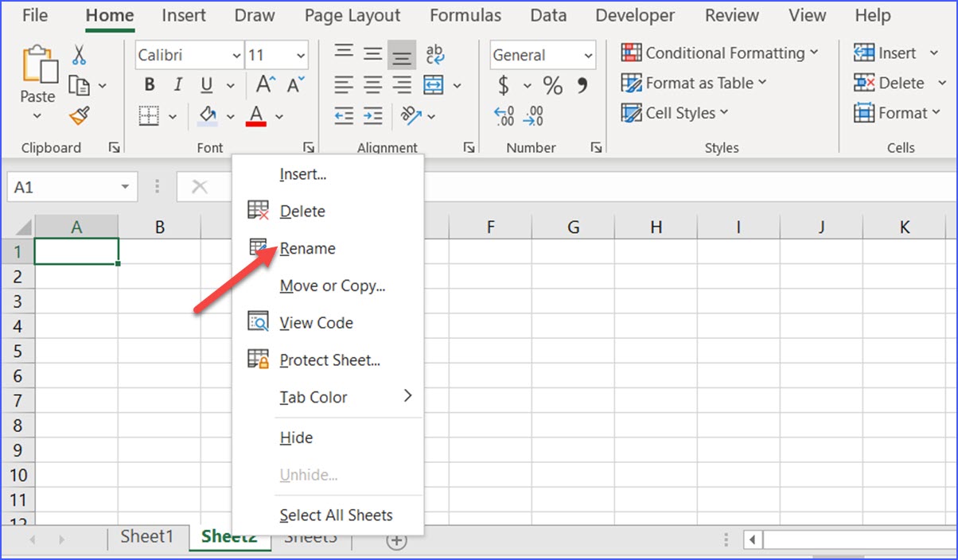The width and height of the screenshot is (958, 560).
Task: Click Decrease Decimal icon
Action: [x=534, y=116]
